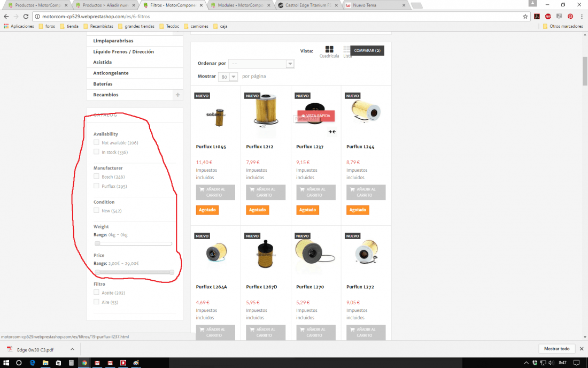Open the Windows Store from the taskbar
Viewport: 588px width, 368px height.
pyautogui.click(x=58, y=363)
